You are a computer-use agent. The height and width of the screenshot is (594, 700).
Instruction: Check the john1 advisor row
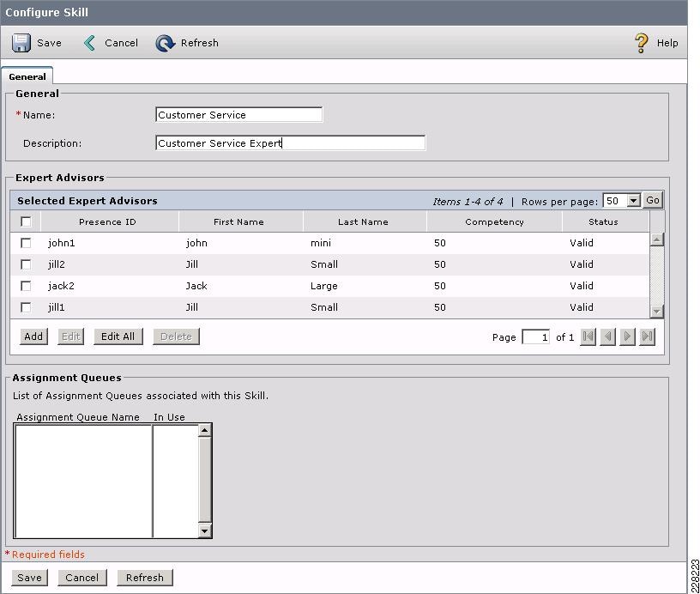click(26, 243)
